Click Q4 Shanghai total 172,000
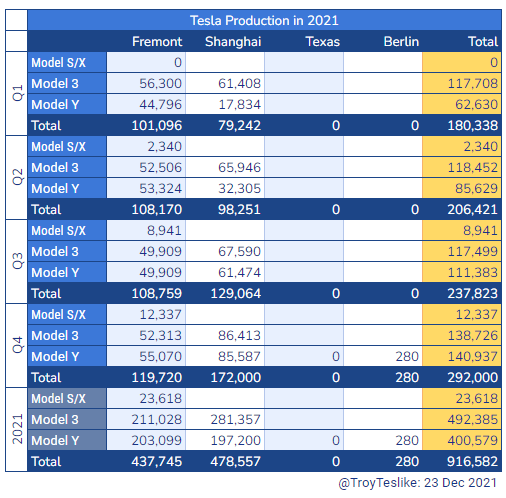Screen dimensions: 506x498 tap(225, 377)
